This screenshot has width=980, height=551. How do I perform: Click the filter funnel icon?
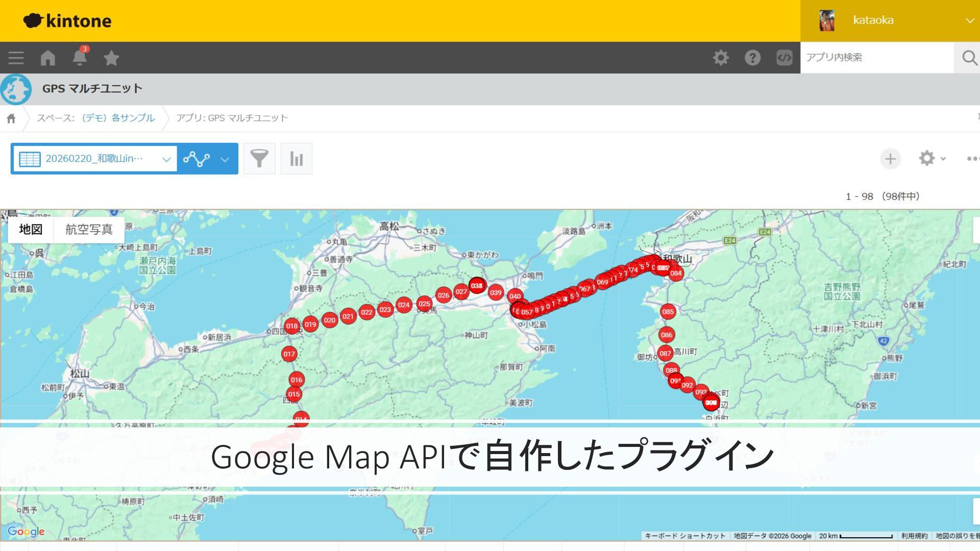259,159
